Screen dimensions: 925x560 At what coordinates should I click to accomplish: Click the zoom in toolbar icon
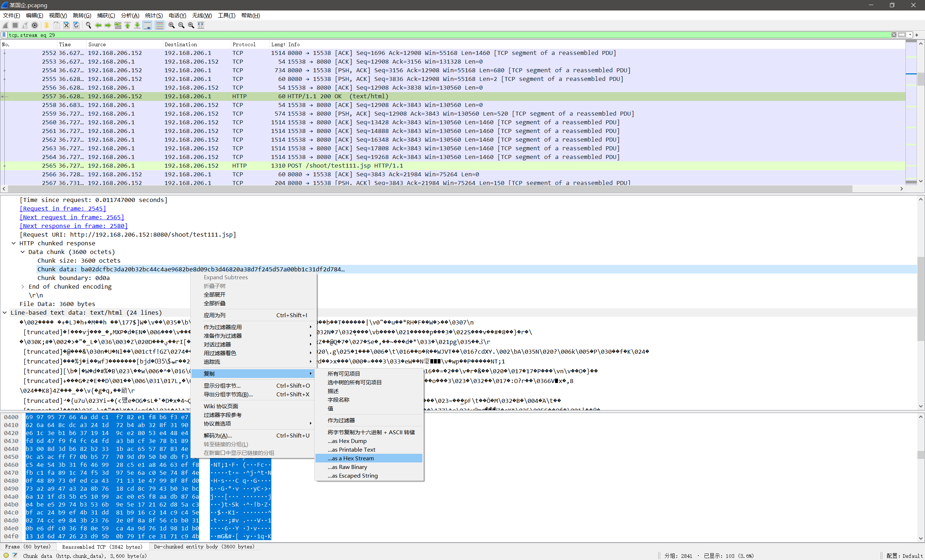(172, 25)
